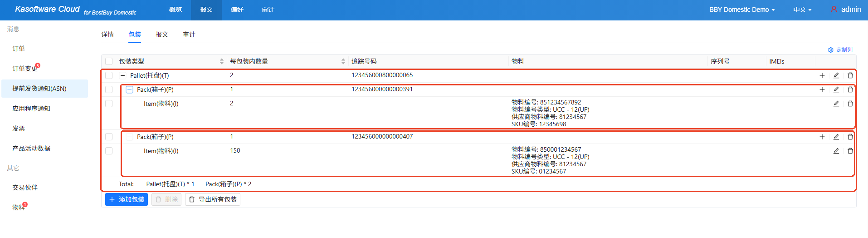Open the BBY Domestic Demo dropdown
Screen dimensions: 868x238
(x=742, y=10)
